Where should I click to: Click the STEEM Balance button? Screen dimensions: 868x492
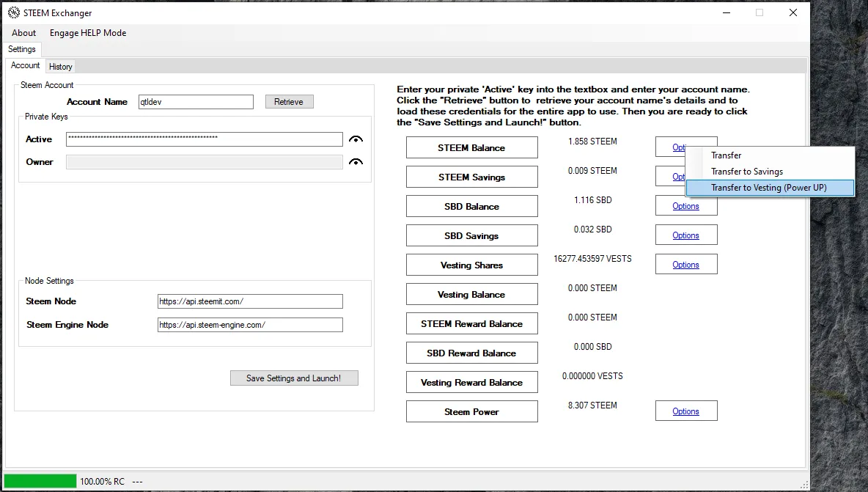point(471,148)
